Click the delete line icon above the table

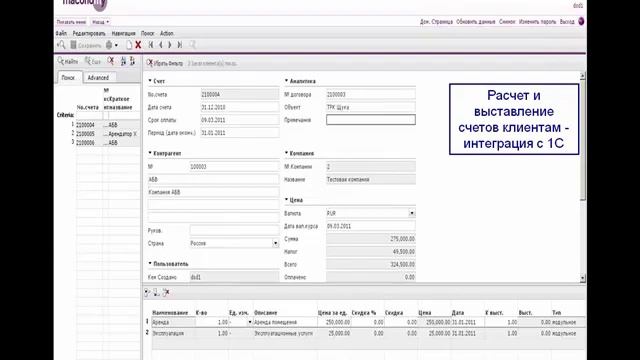click(x=166, y=293)
